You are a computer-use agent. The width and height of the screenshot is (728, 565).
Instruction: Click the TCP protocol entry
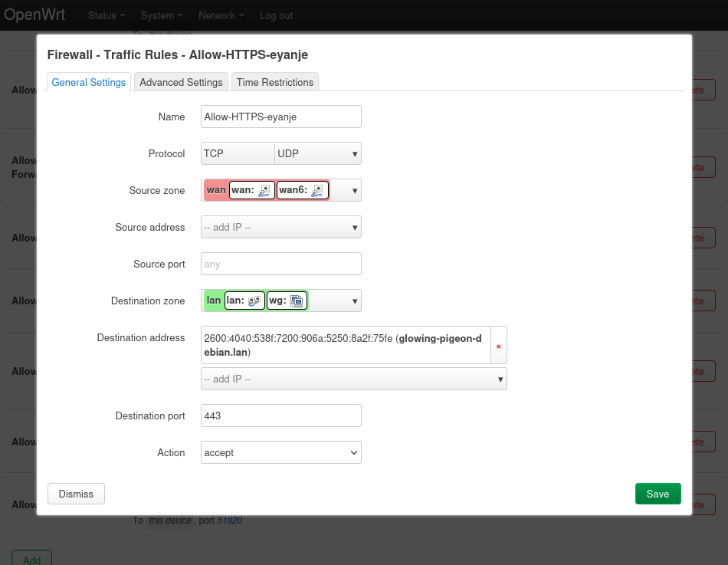point(237,154)
